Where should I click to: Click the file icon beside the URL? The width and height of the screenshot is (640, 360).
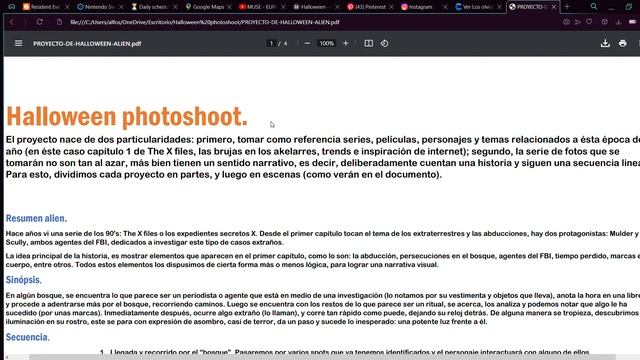tap(60, 22)
